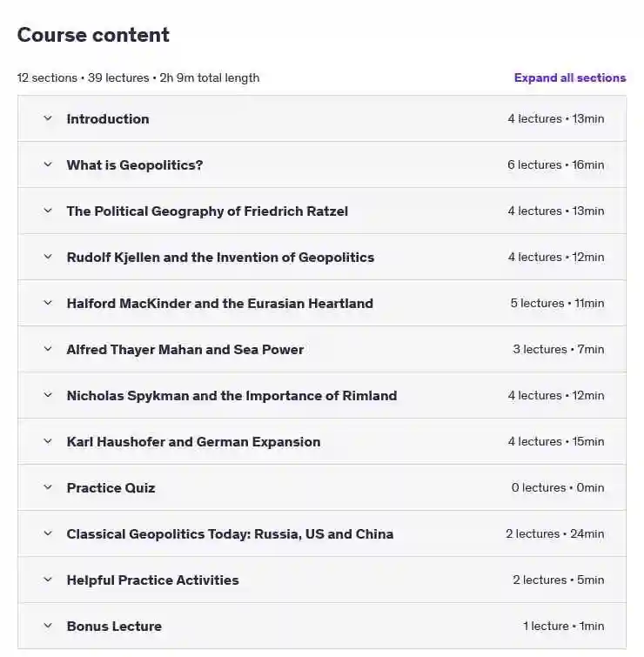Viewport: 644px width, 657px height.
Task: Click chevron next to Alfred Thayer Mahan
Action: pyautogui.click(x=48, y=349)
